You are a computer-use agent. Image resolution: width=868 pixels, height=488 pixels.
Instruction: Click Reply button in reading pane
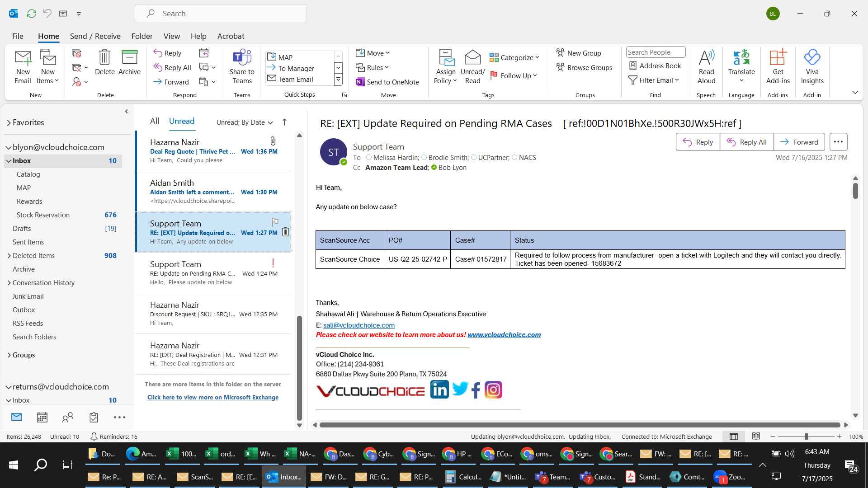point(698,142)
